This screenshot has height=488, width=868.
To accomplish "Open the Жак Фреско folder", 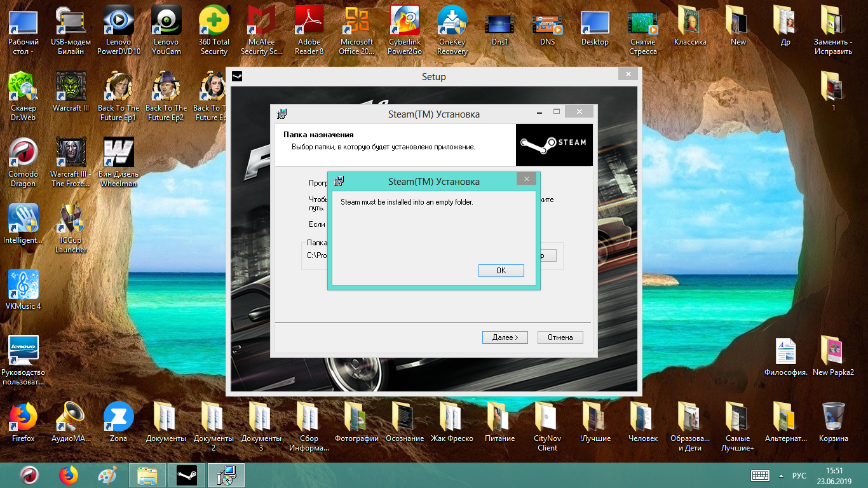I will coord(452,422).
